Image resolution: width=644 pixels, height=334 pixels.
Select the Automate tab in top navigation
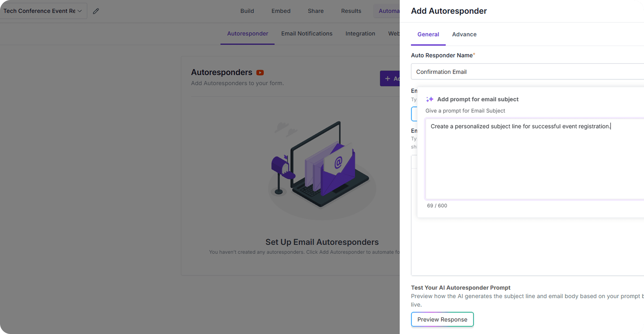(x=388, y=11)
